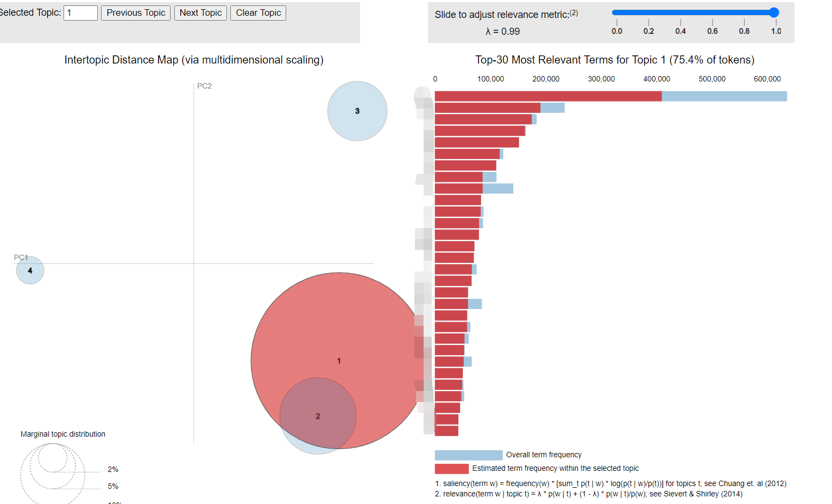Click the longest top term bar
The width and height of the screenshot is (832, 504).
pos(610,96)
